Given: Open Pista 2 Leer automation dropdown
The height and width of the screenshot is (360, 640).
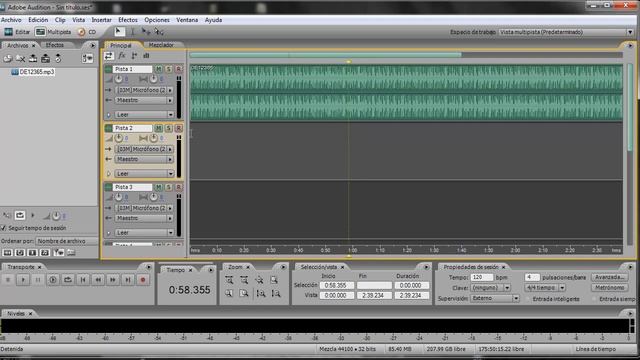Looking at the screenshot, I should (144, 173).
